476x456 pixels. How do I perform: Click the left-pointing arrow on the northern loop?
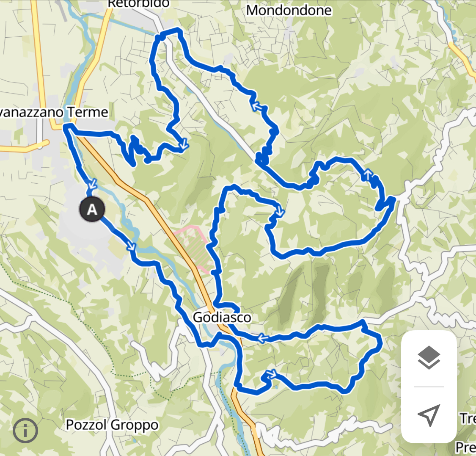point(257,107)
